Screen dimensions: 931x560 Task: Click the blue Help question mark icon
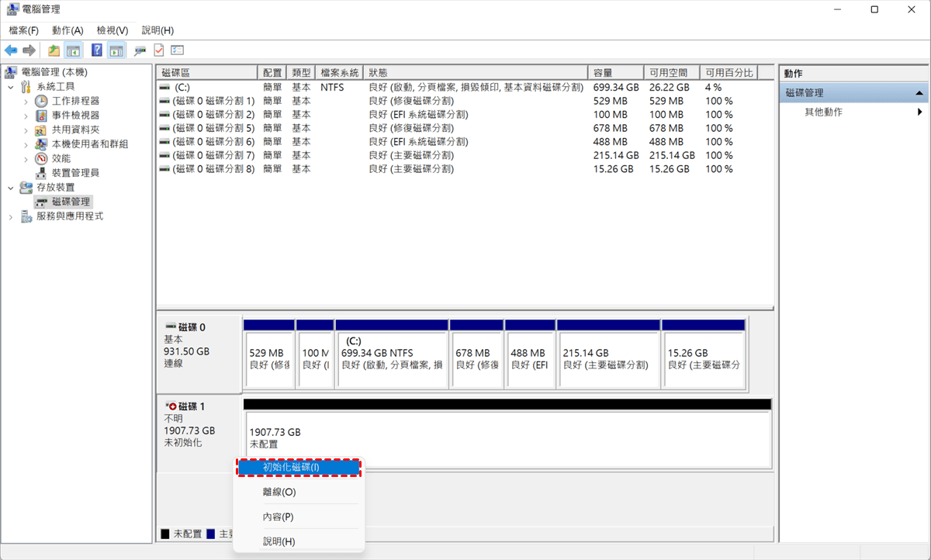(97, 50)
